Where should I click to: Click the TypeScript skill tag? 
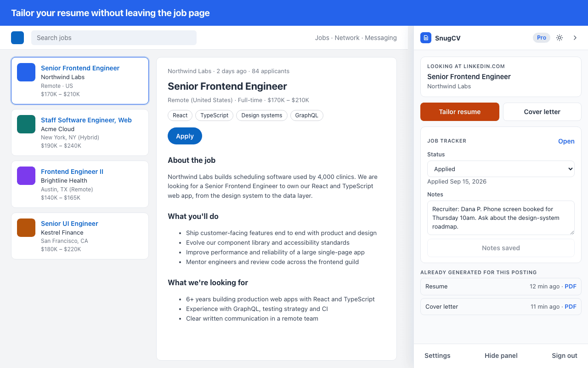pos(215,115)
